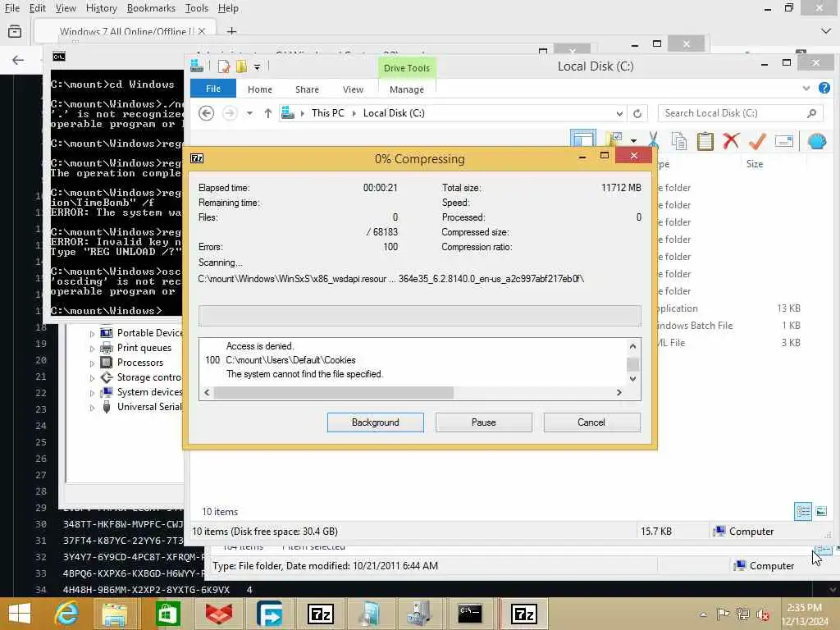Open the Windows Start button
This screenshot has height=630, width=840.
point(21,614)
